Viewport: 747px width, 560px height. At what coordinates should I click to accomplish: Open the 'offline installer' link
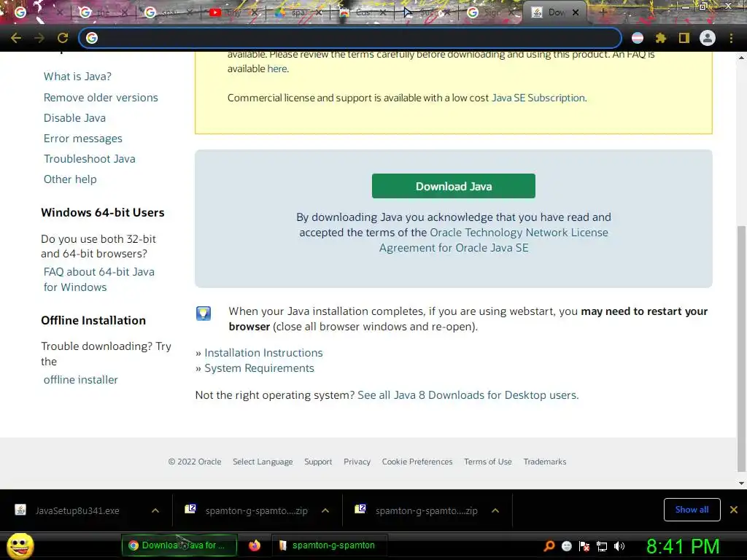pos(80,379)
